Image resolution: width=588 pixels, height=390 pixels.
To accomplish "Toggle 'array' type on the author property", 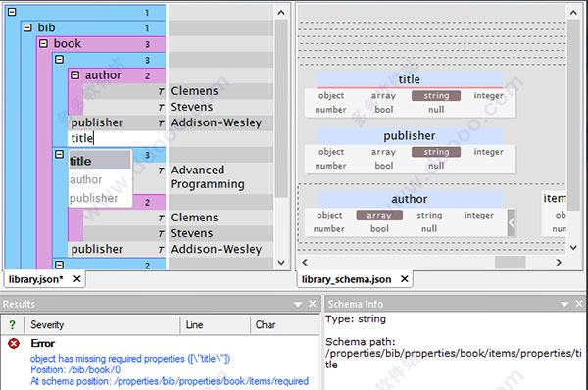I will point(379,216).
